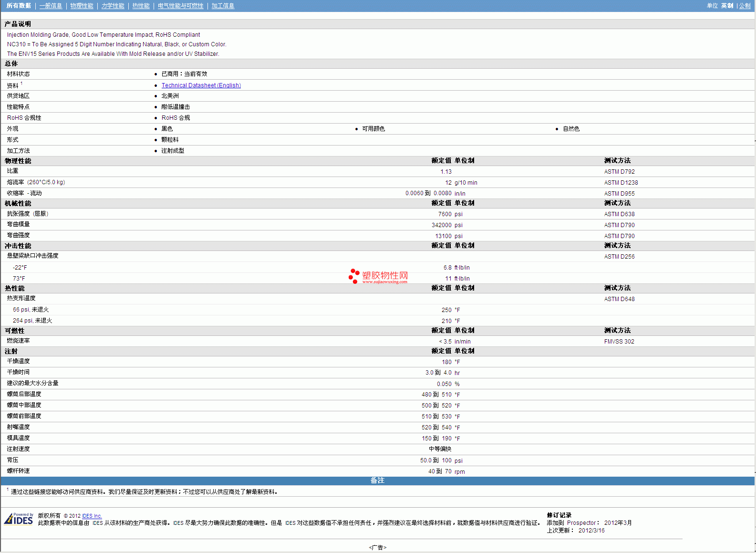Image resolution: width=756 pixels, height=553 pixels.
Task: Click the FMVSS 302 test method text
Action: point(619,342)
